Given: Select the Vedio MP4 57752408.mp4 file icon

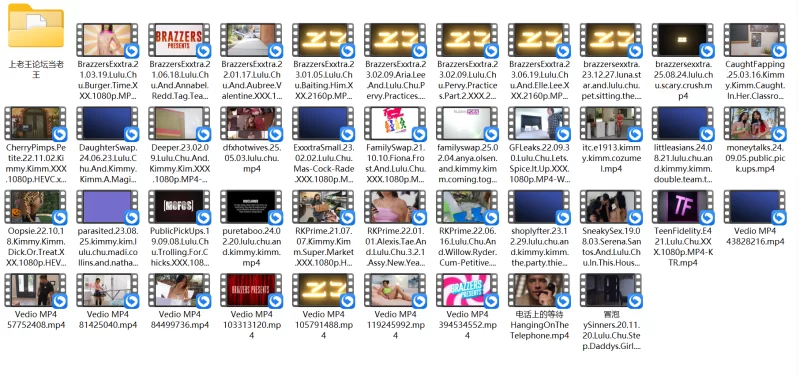Looking at the screenshot, I should (35, 290).
